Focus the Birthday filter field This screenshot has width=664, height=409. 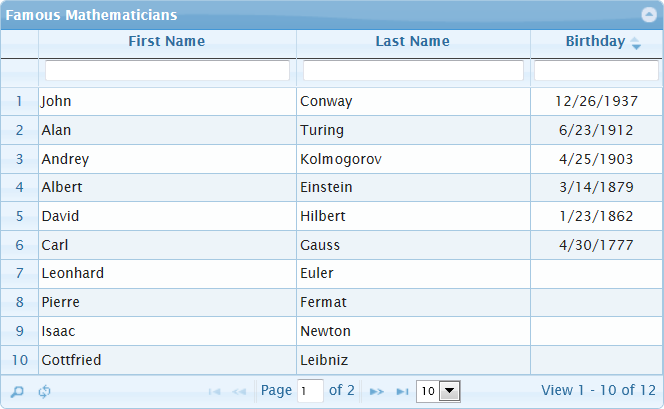click(596, 71)
